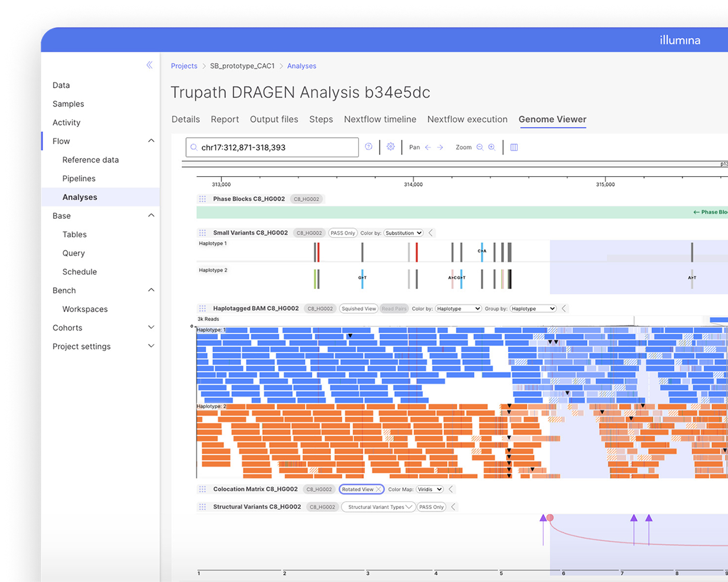Disable Rotated View on Colocation Matrix
This screenshot has width=728, height=582.
[x=378, y=489]
